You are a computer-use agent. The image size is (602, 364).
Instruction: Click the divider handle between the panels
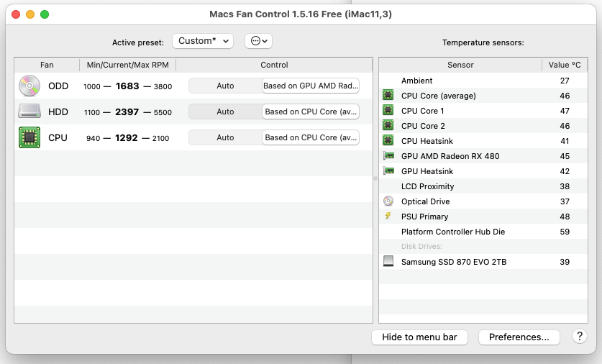pos(375,178)
